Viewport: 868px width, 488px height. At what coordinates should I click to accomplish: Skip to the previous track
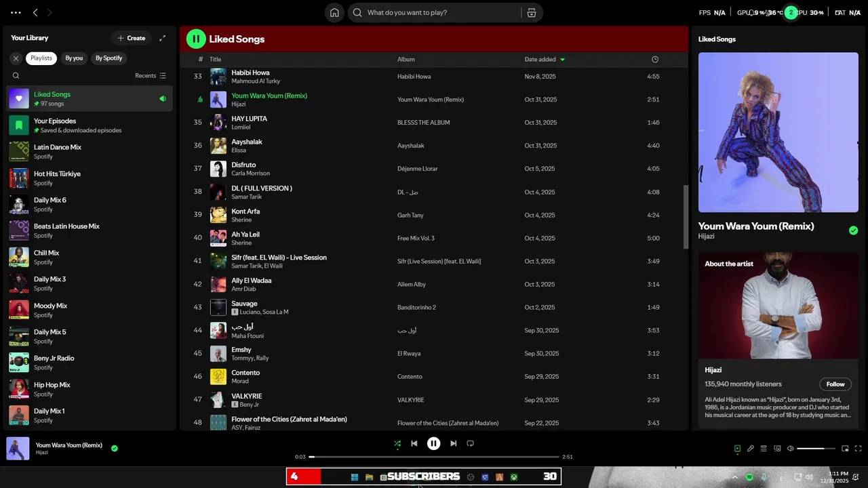[414, 443]
